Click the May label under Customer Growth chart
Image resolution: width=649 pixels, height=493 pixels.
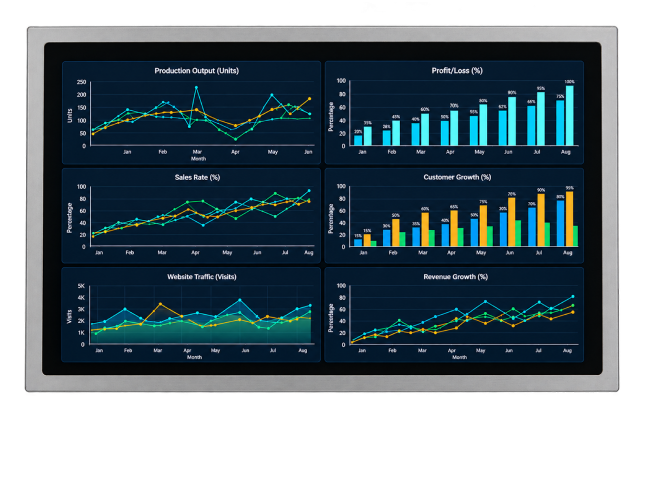[481, 252]
